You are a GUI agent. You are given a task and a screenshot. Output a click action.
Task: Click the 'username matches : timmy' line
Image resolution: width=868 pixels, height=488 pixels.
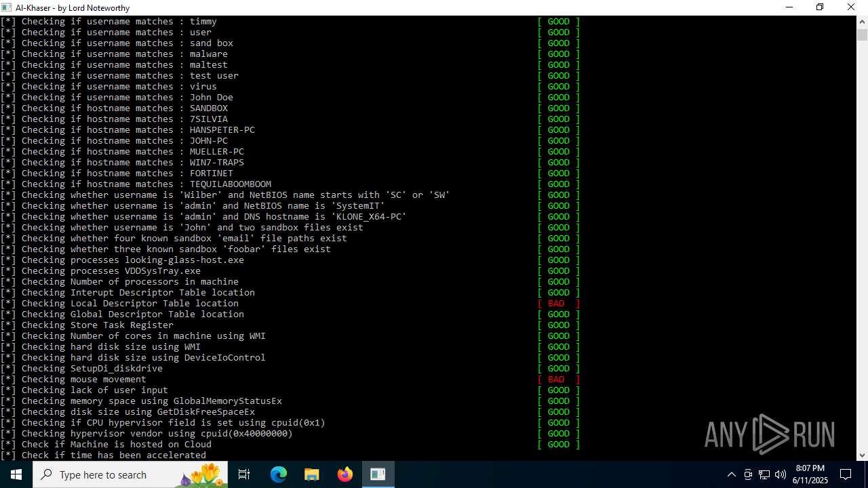pos(108,22)
